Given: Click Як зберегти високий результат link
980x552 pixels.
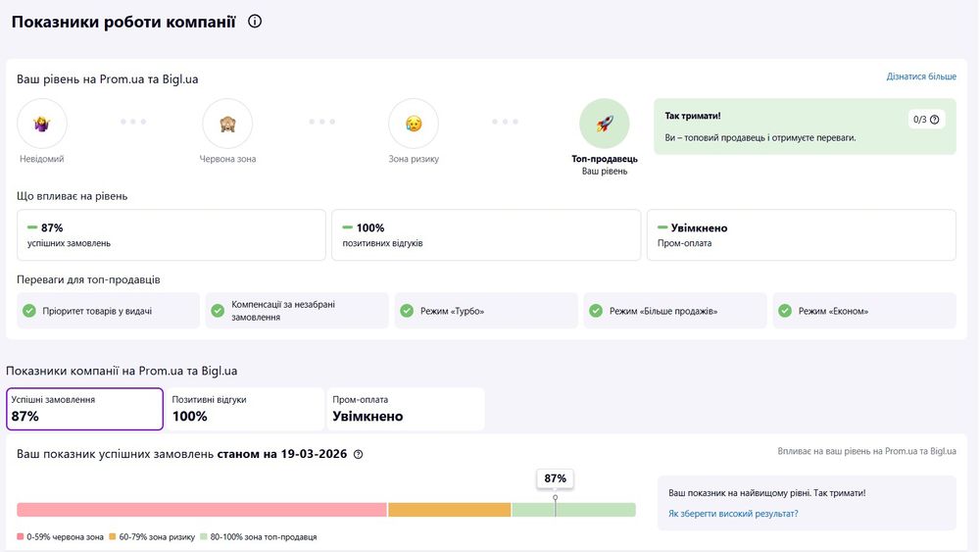Looking at the screenshot, I should [x=733, y=514].
